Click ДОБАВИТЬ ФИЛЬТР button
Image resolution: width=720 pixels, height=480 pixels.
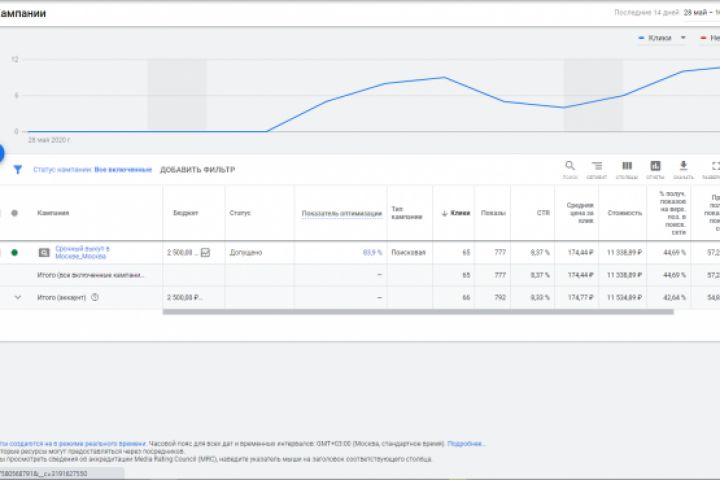[x=197, y=170]
